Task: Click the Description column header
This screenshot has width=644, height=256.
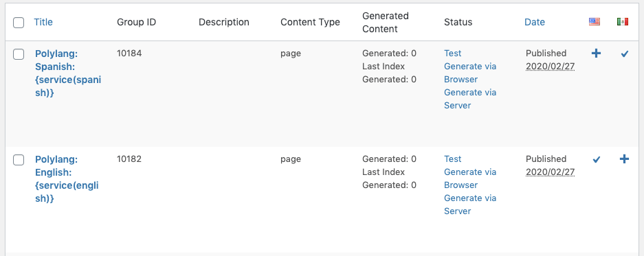Action: click(224, 22)
